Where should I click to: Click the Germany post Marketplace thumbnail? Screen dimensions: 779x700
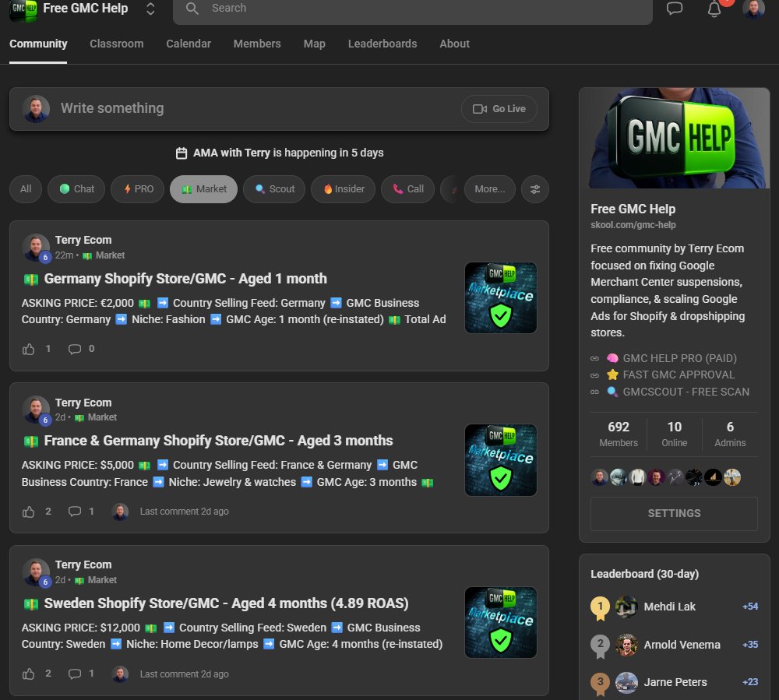pos(501,298)
